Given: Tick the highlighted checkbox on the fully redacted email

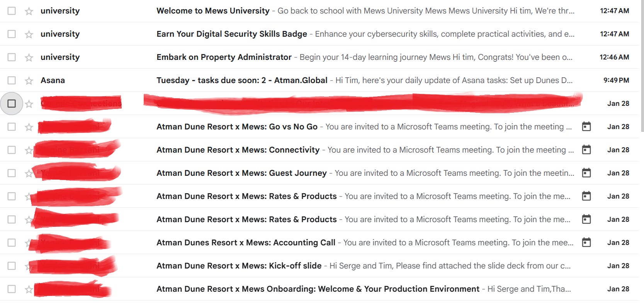Looking at the screenshot, I should 12,104.
